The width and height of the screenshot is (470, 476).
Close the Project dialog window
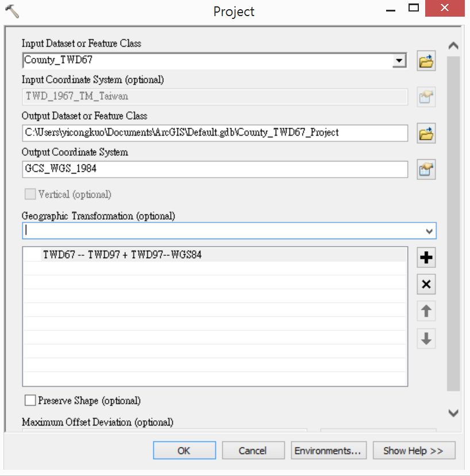pyautogui.click(x=445, y=8)
